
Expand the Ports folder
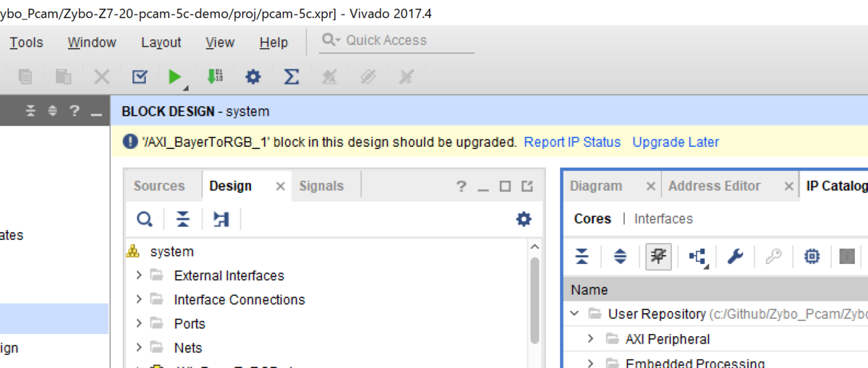(x=139, y=323)
